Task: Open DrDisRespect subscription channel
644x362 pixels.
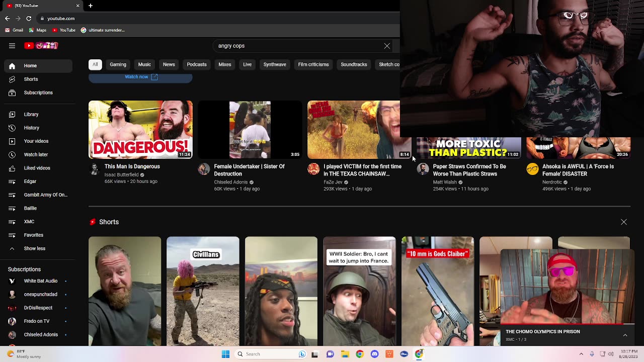Action: [x=38, y=308]
